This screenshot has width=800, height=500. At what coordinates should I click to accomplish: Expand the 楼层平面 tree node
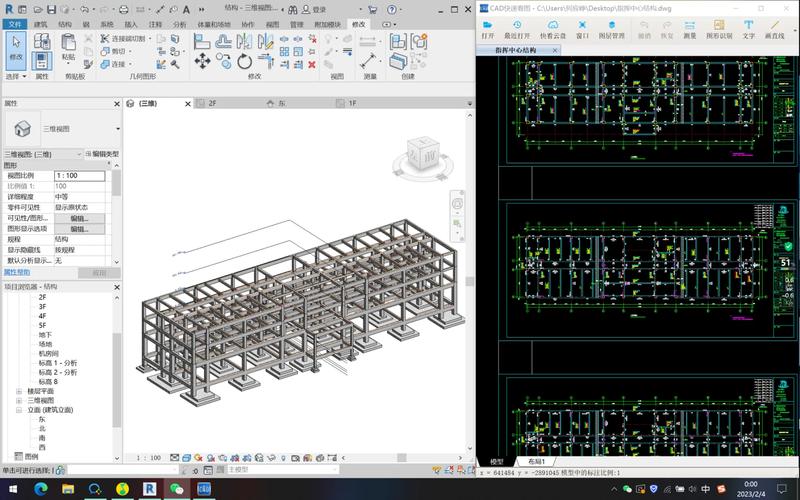click(19, 391)
